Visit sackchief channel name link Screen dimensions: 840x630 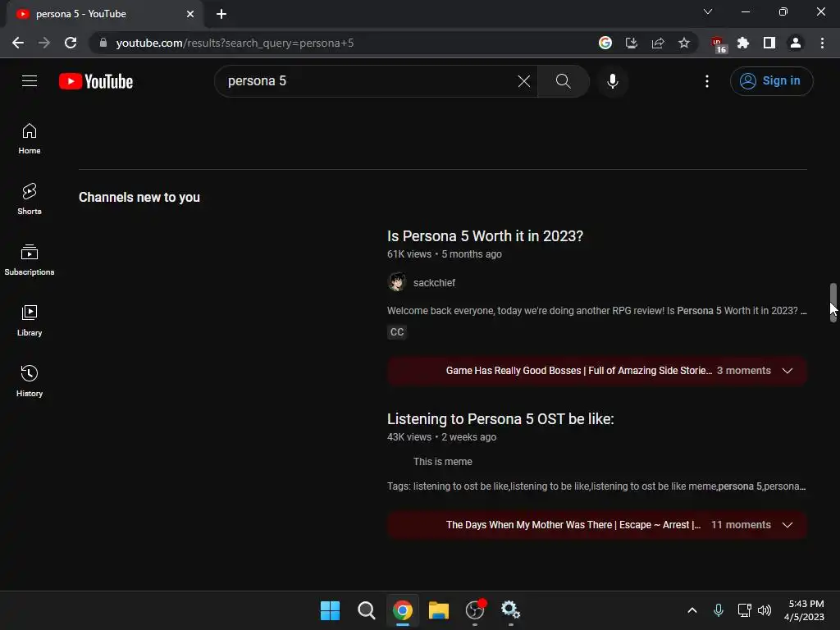point(434,283)
